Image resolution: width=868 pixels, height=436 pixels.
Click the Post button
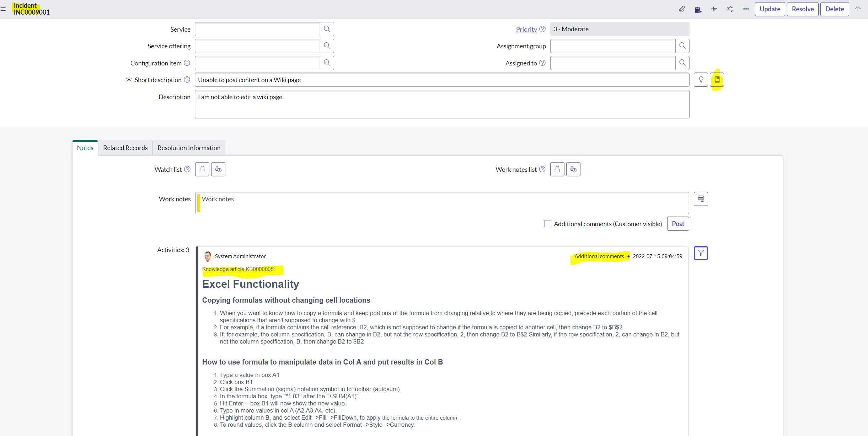click(x=678, y=224)
